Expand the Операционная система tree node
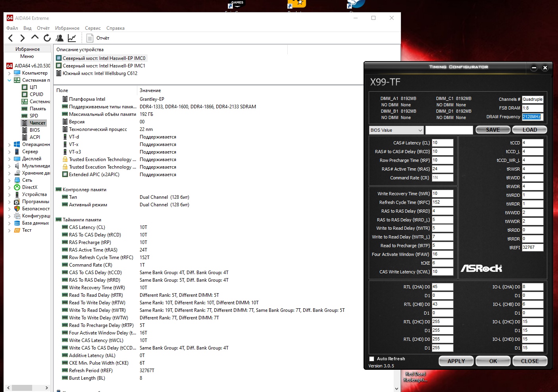558x392 pixels. 10,144
